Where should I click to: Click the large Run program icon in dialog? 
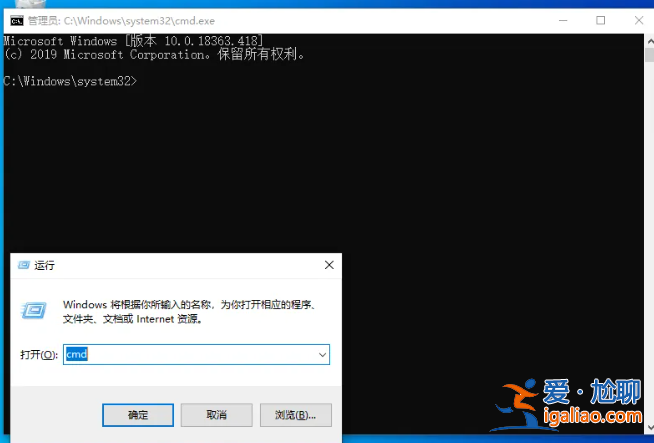coord(34,311)
